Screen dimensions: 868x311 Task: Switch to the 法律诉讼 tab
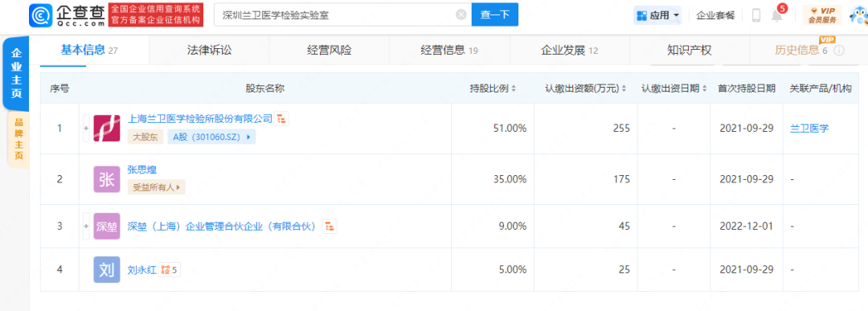(209, 51)
